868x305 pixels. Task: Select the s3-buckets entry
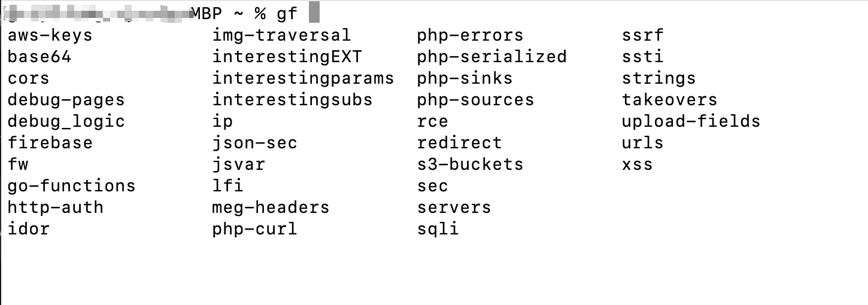click(470, 164)
